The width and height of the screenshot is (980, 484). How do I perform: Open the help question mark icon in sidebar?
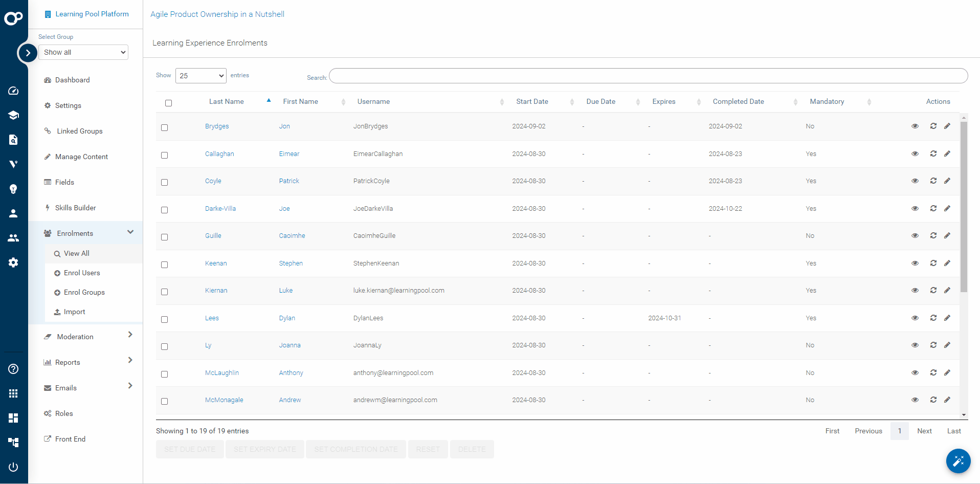pyautogui.click(x=14, y=369)
